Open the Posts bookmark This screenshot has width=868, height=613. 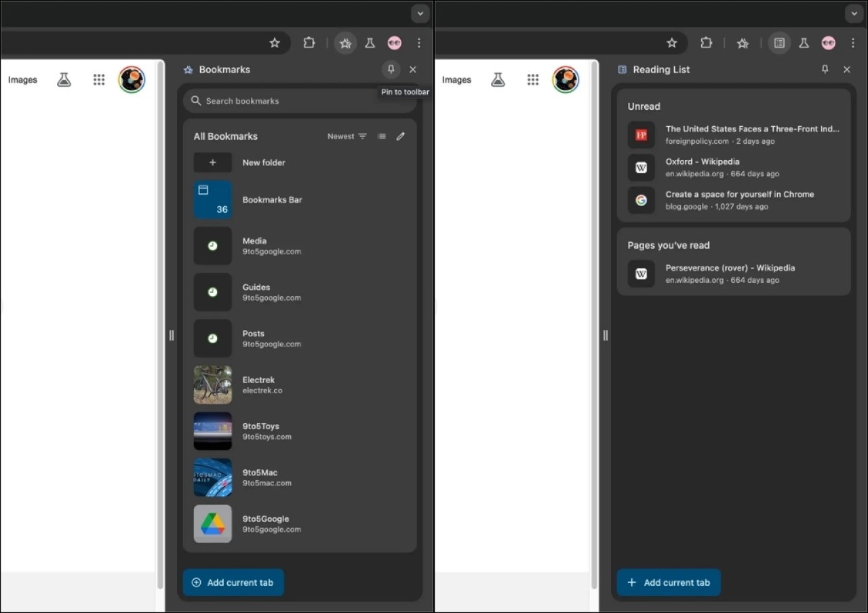click(x=299, y=338)
